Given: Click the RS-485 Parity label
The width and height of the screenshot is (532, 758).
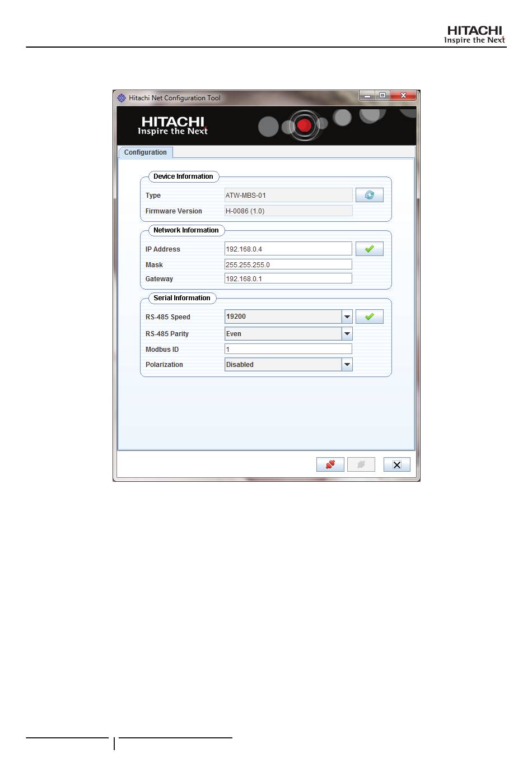Looking at the screenshot, I should pos(167,334).
